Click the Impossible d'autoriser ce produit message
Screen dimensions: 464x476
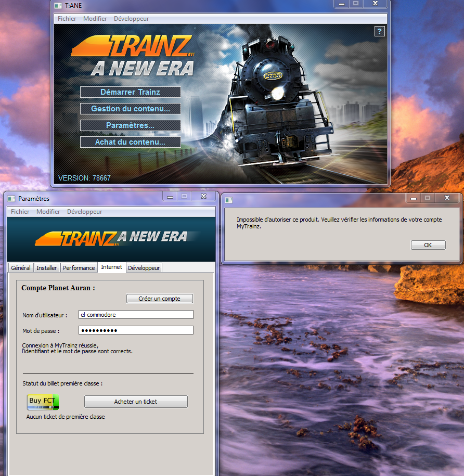[x=339, y=223]
